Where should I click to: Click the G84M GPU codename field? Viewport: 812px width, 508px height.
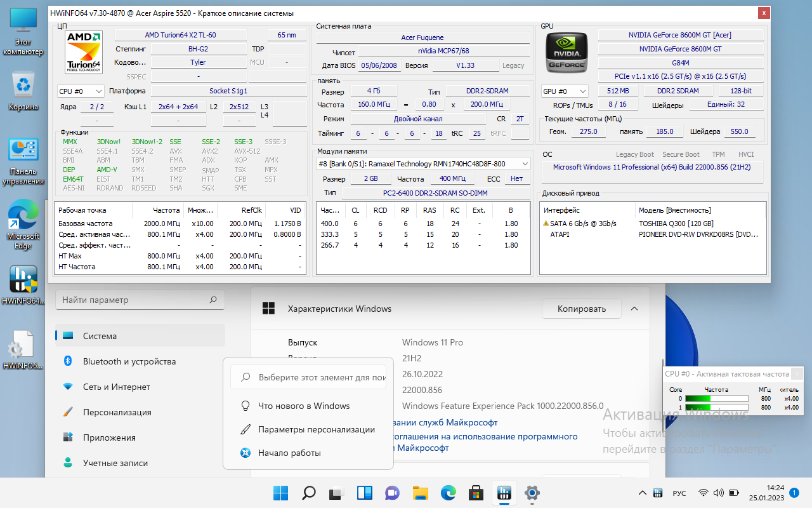[x=681, y=63]
